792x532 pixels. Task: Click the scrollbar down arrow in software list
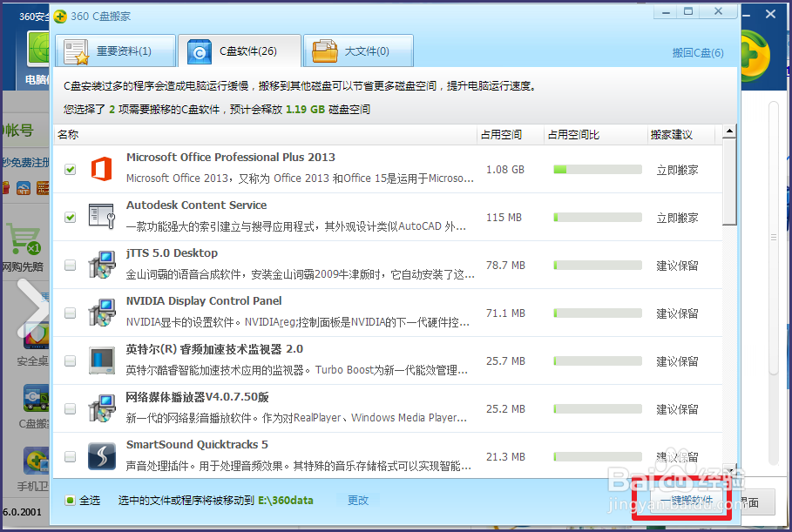729,470
